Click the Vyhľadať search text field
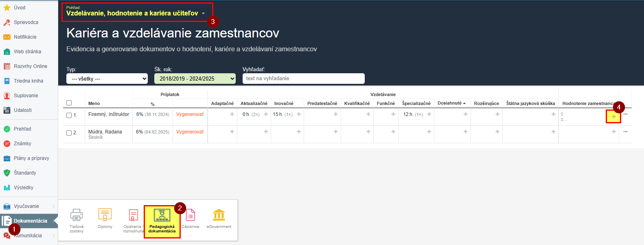 (303, 79)
